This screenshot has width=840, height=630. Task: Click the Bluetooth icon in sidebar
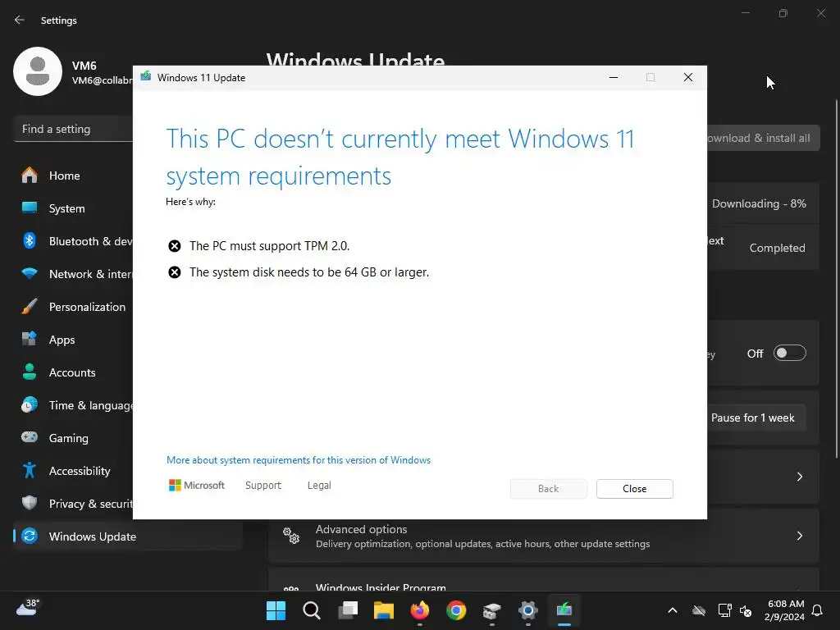[x=30, y=240]
